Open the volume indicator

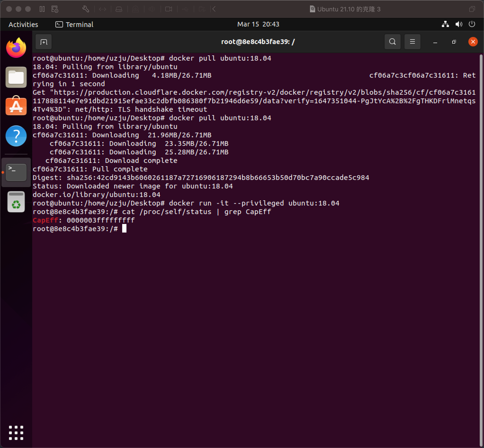point(459,24)
